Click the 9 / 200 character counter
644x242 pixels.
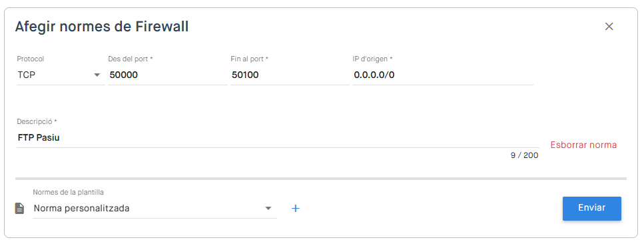point(525,156)
